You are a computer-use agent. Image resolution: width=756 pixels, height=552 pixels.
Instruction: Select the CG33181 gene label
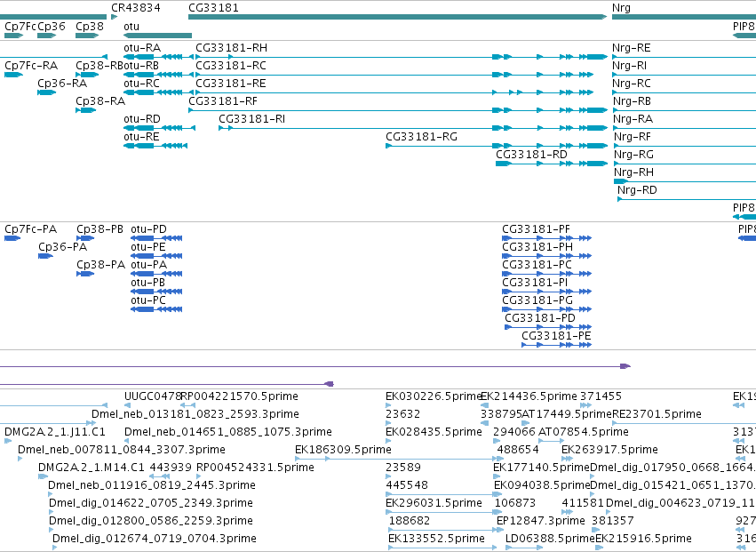[x=213, y=8]
